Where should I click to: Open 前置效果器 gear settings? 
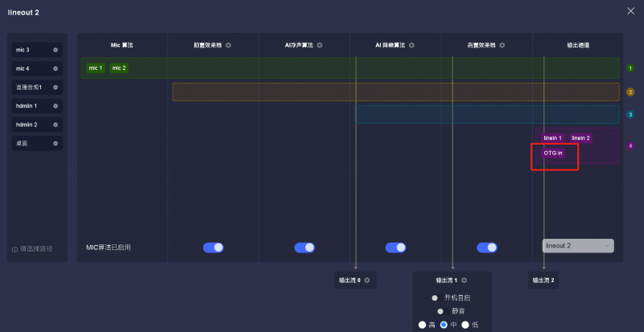coord(228,45)
